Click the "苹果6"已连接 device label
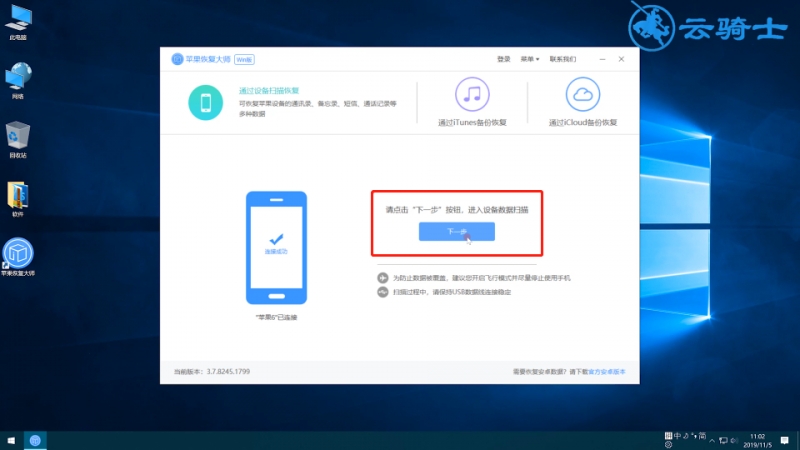The height and width of the screenshot is (450, 800). (x=276, y=317)
